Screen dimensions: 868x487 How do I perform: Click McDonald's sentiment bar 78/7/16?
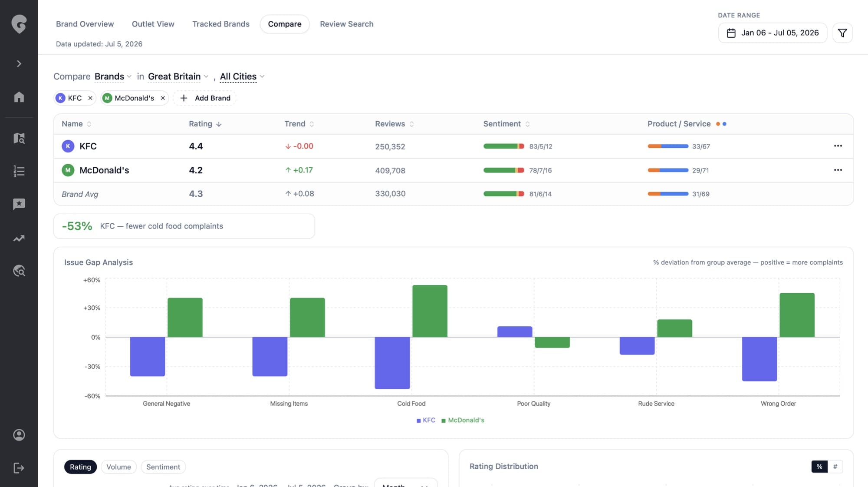(503, 170)
